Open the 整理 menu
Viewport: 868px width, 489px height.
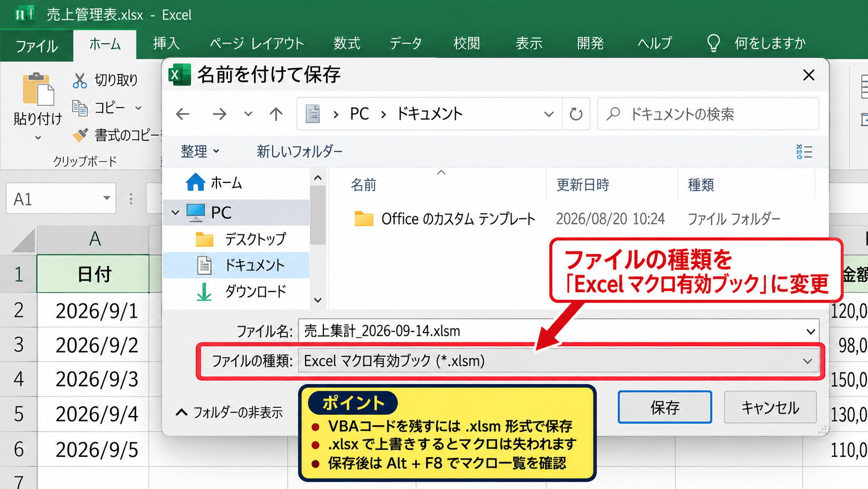(200, 151)
